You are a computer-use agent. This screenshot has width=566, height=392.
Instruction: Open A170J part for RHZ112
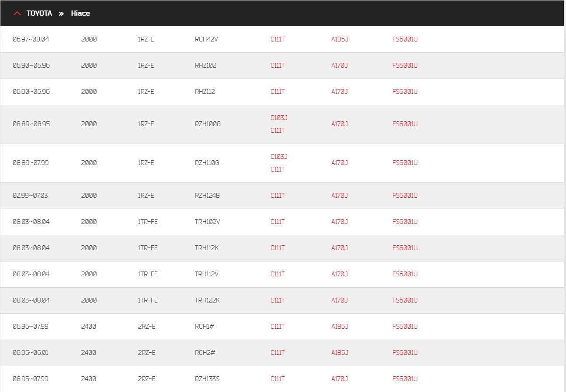340,92
